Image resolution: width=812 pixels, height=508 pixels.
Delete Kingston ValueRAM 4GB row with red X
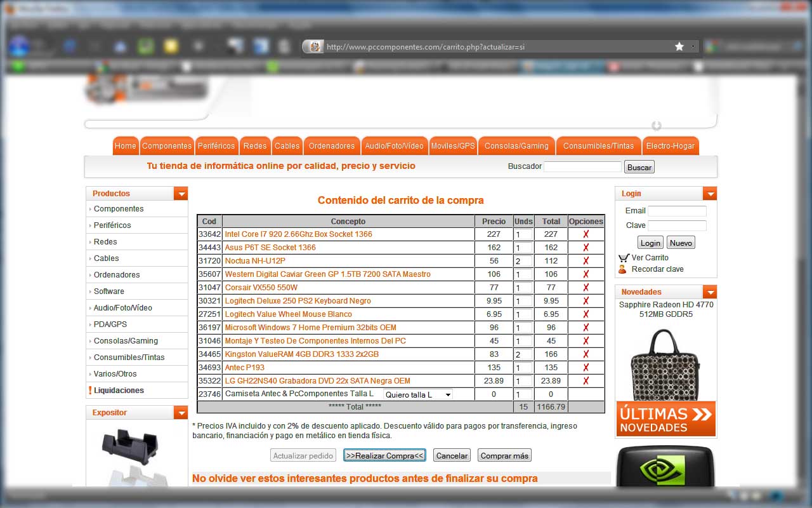coord(586,354)
